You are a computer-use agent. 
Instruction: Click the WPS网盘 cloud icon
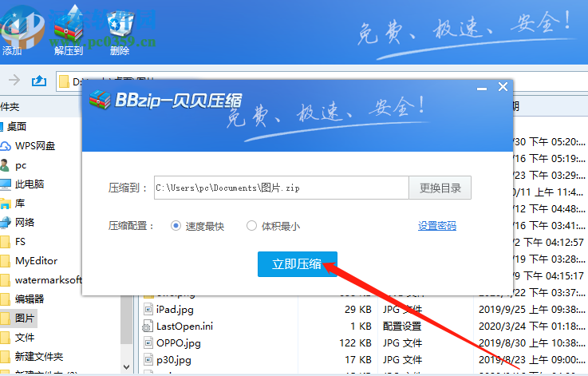coord(6,146)
